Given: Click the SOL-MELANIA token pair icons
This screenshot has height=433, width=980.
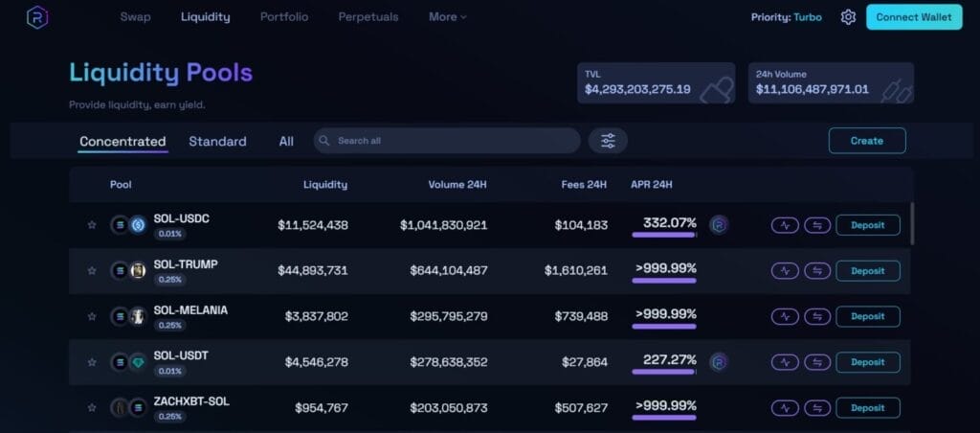Looking at the screenshot, I should (129, 316).
